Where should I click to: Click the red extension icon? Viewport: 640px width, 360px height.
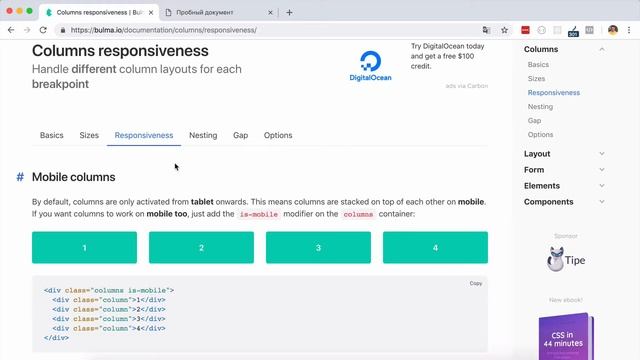coord(525,30)
